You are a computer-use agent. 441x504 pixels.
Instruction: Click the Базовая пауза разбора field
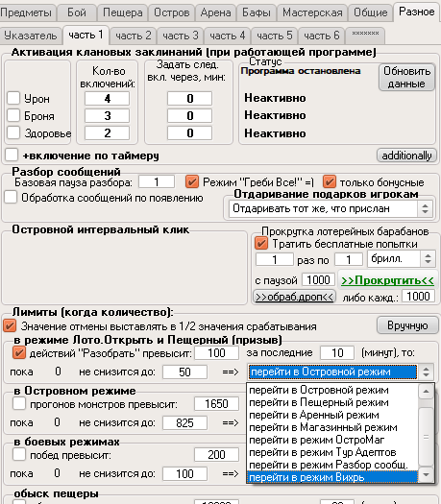tap(157, 182)
